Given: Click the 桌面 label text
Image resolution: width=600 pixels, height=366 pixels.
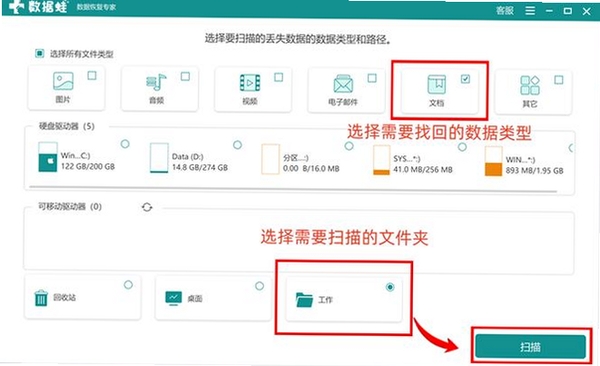Looking at the screenshot, I should [x=195, y=299].
